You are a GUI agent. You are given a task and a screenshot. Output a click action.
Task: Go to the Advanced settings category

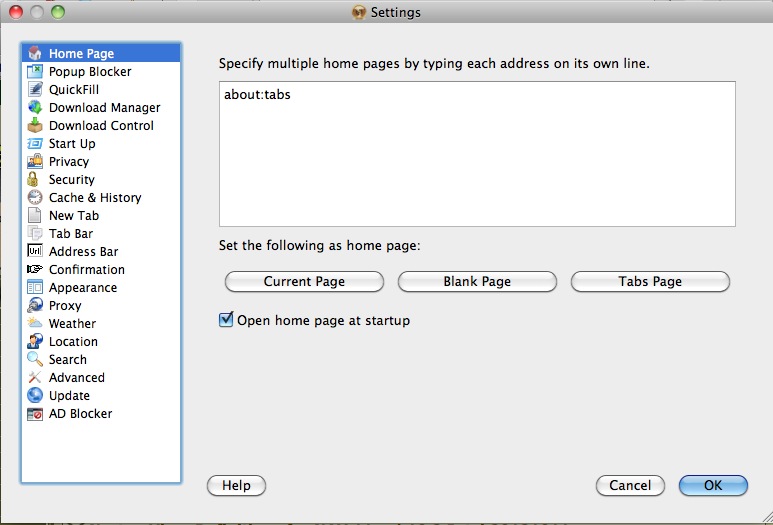click(76, 378)
